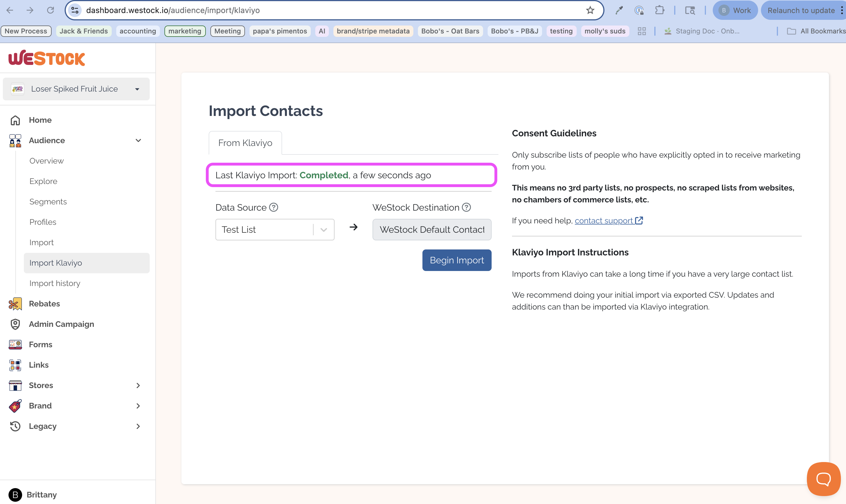846x504 pixels.
Task: Open the Test List data source dropdown
Action: click(x=275, y=230)
